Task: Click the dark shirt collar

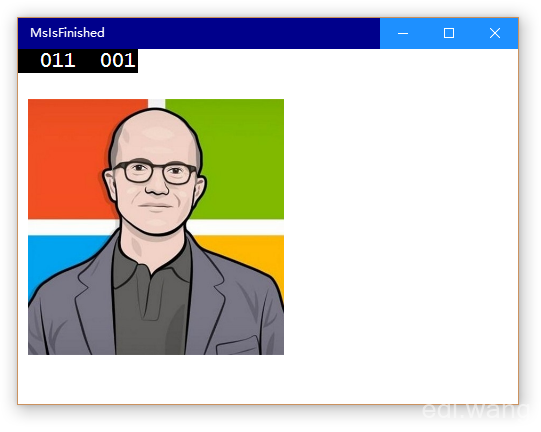Action: point(152,266)
